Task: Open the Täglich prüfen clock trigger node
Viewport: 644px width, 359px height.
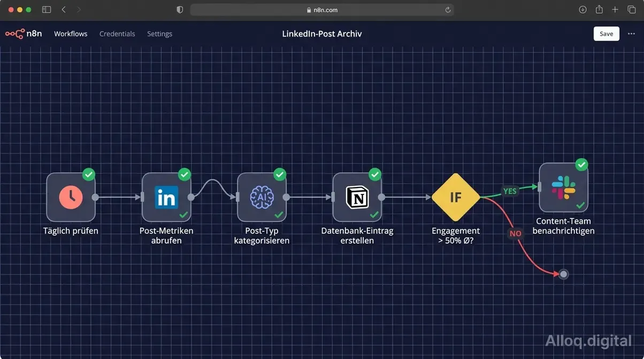Action: point(71,197)
